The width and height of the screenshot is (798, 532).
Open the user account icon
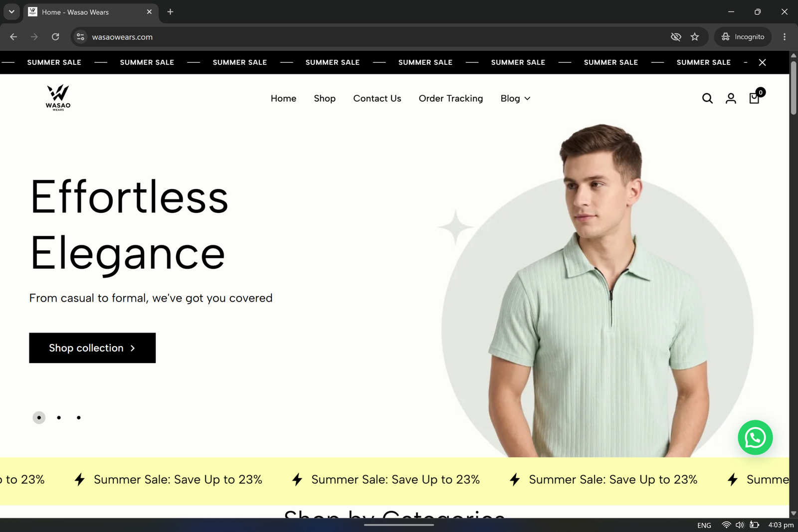click(731, 98)
